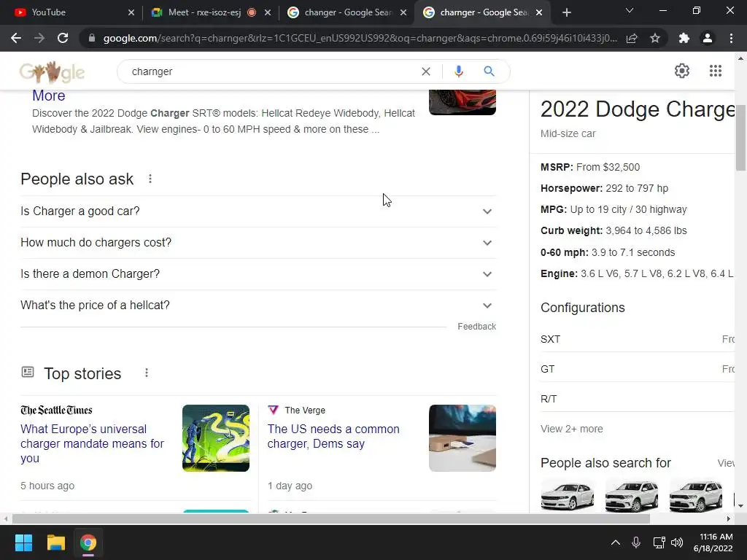Click third car in People also search for

pyautogui.click(x=696, y=496)
